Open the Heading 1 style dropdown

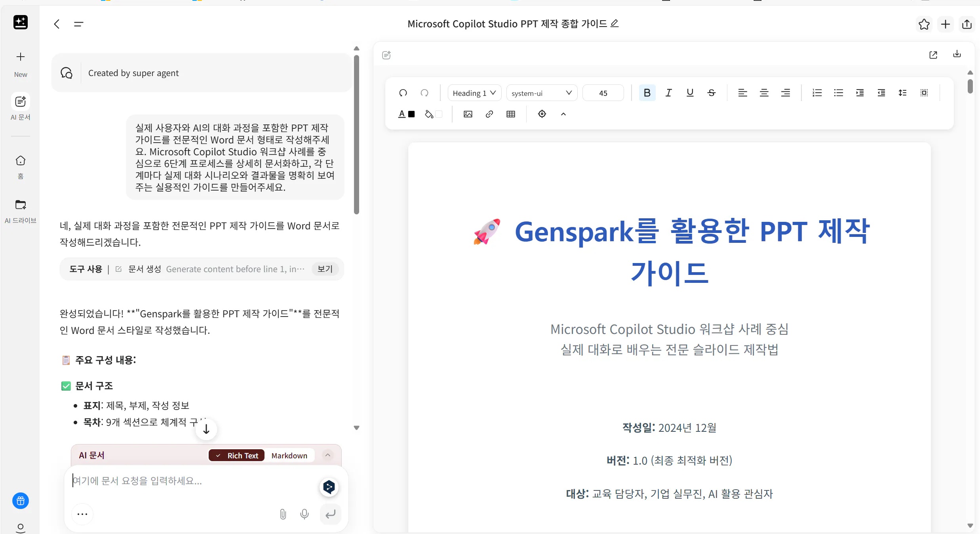coord(474,93)
